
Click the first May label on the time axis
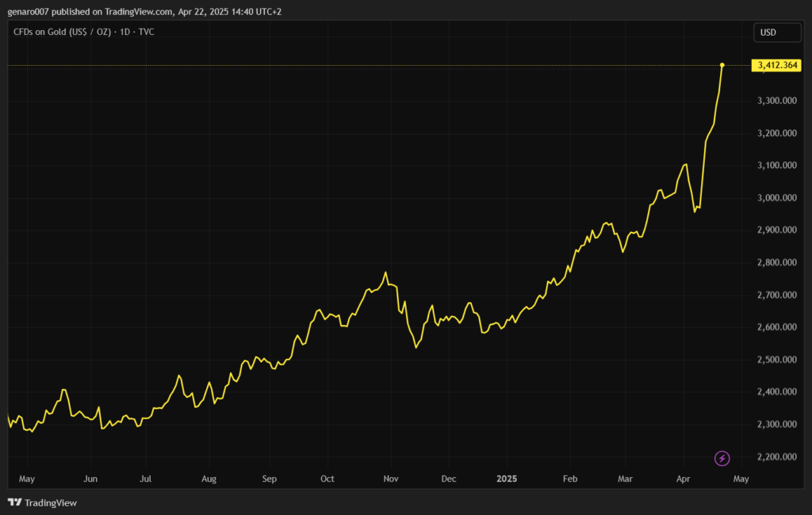tap(27, 479)
